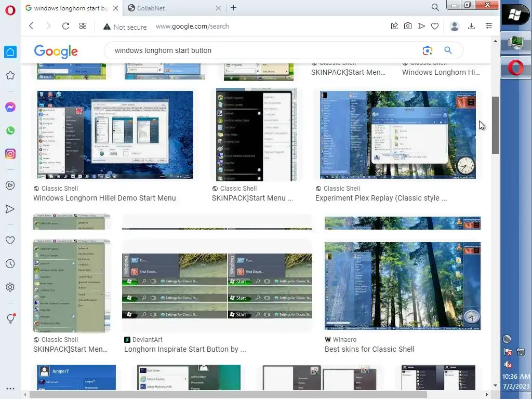532x399 pixels.
Task: Click horizontal scrollbar right arrow
Action: click(486, 395)
